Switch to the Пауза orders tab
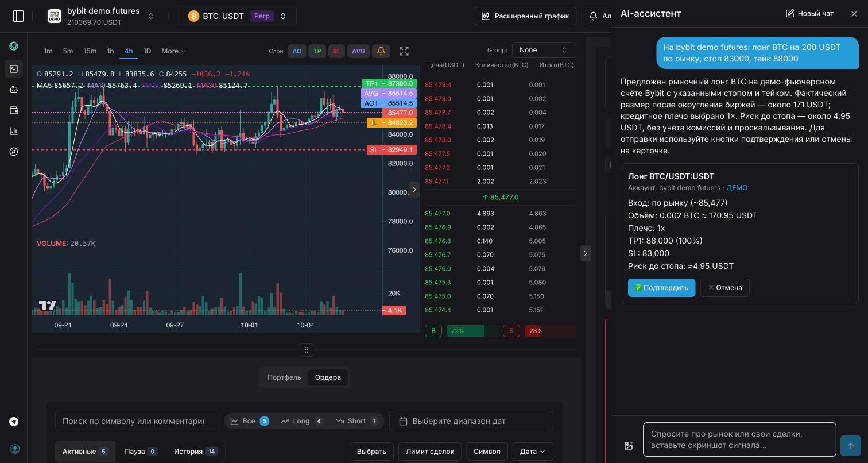 (x=141, y=452)
